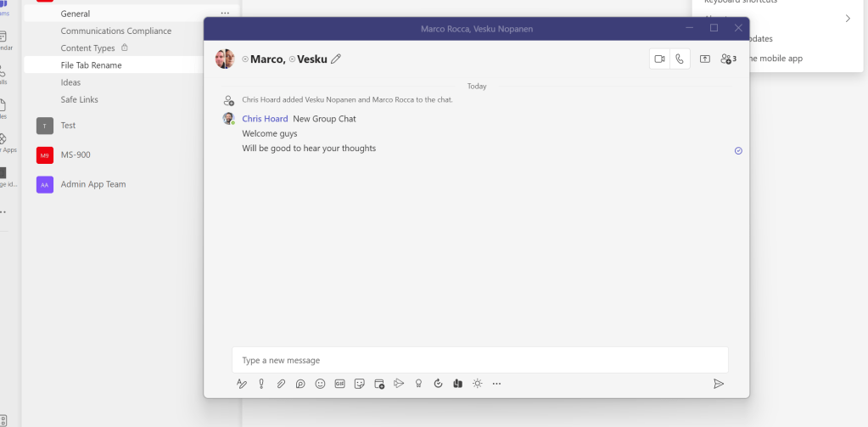The height and width of the screenshot is (427, 868).
Task: Open more options next to General channel
Action: click(225, 14)
